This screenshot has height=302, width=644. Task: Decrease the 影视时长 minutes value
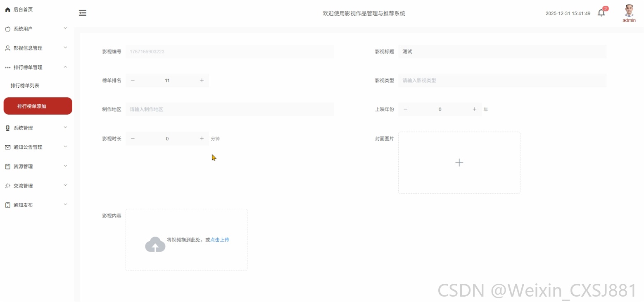(133, 139)
